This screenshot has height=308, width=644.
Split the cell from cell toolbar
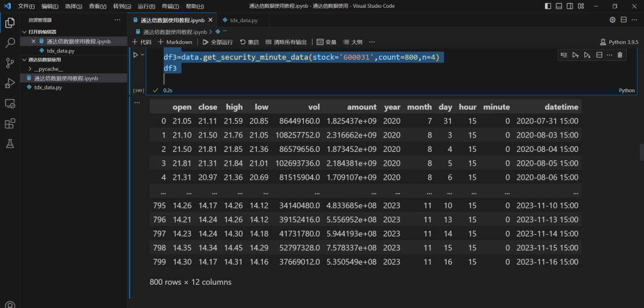point(599,55)
